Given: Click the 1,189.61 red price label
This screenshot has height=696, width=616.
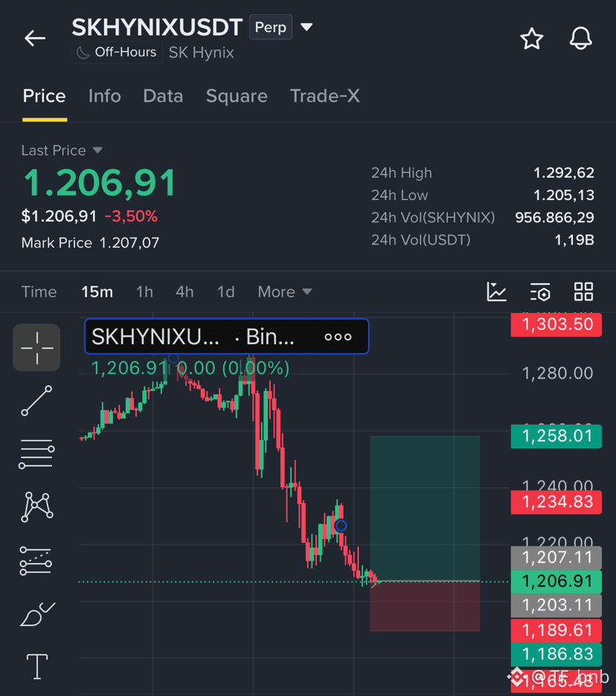Looking at the screenshot, I should click(x=556, y=631).
